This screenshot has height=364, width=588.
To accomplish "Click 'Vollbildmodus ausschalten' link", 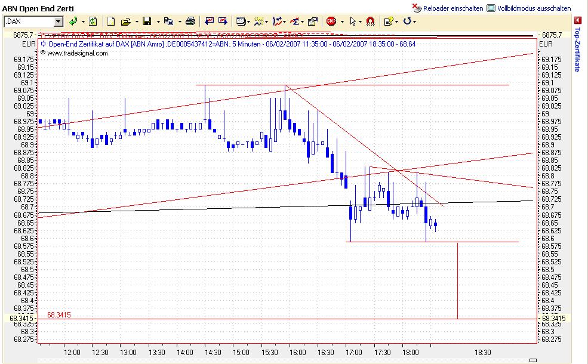I will [x=534, y=8].
